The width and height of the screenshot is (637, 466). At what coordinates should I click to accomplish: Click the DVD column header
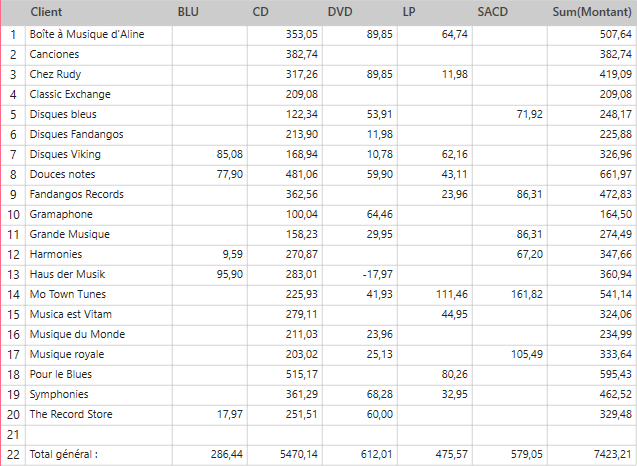click(x=339, y=12)
